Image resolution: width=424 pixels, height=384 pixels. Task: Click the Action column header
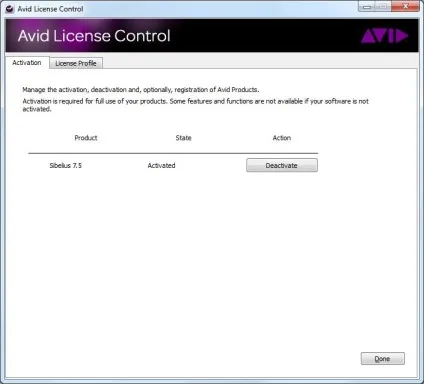click(x=282, y=138)
